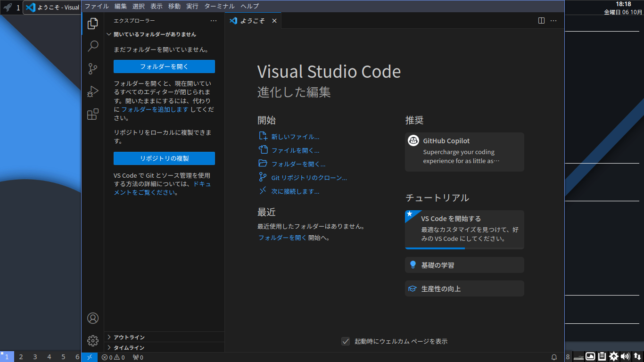Open the explorer panel more actions menu
The width and height of the screenshot is (644, 362).
click(214, 21)
